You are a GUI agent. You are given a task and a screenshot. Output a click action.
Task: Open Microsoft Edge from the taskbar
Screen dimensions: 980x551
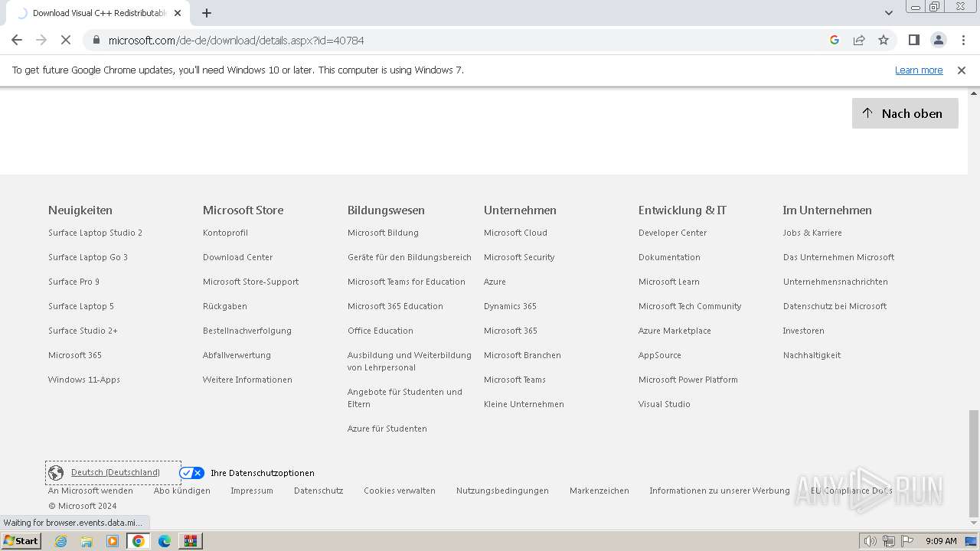click(x=165, y=541)
